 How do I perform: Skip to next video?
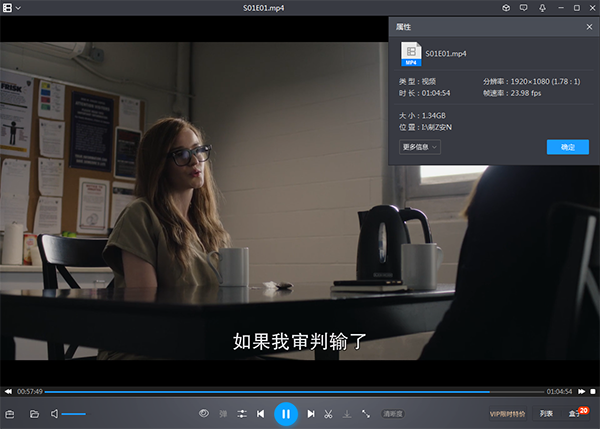click(x=311, y=414)
